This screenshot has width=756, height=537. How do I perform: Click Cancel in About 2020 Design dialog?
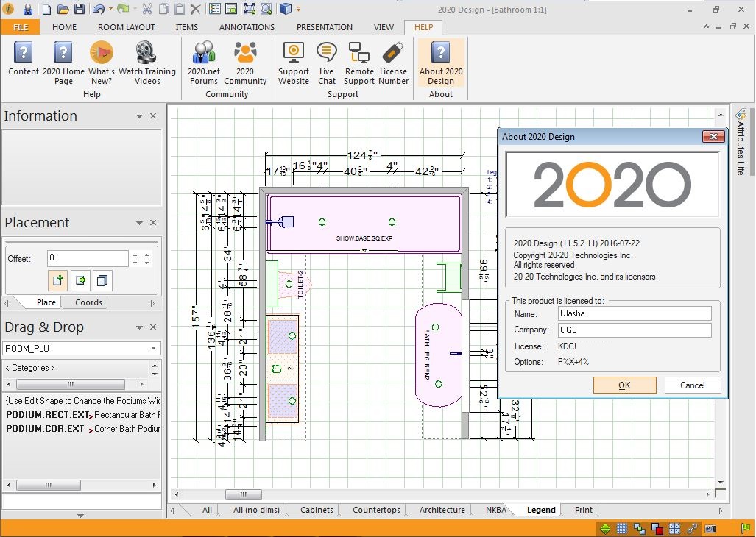(x=693, y=385)
